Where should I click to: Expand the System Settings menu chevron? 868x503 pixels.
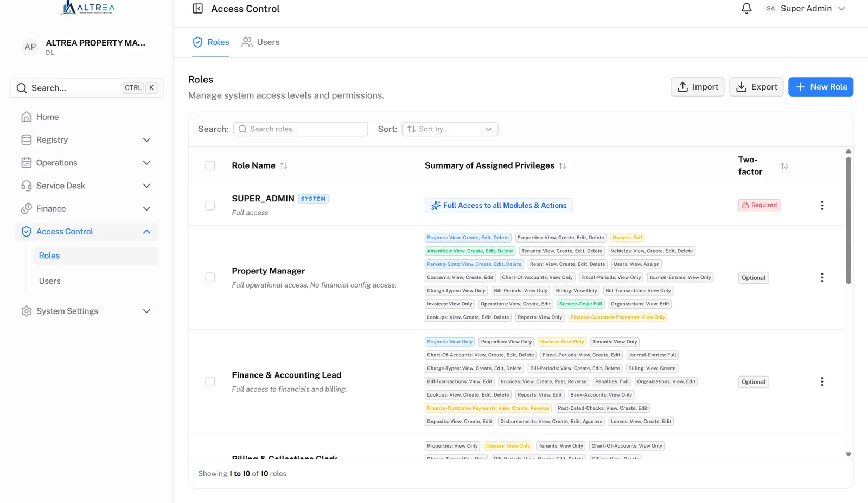coord(146,311)
